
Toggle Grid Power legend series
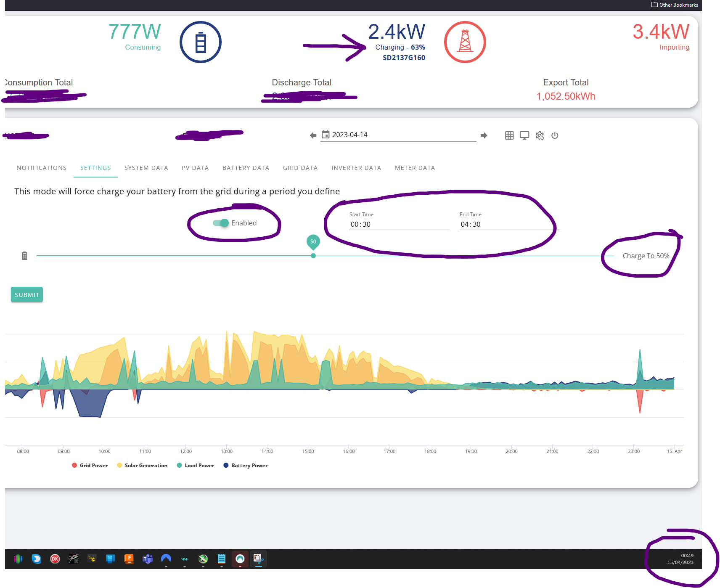coord(90,465)
